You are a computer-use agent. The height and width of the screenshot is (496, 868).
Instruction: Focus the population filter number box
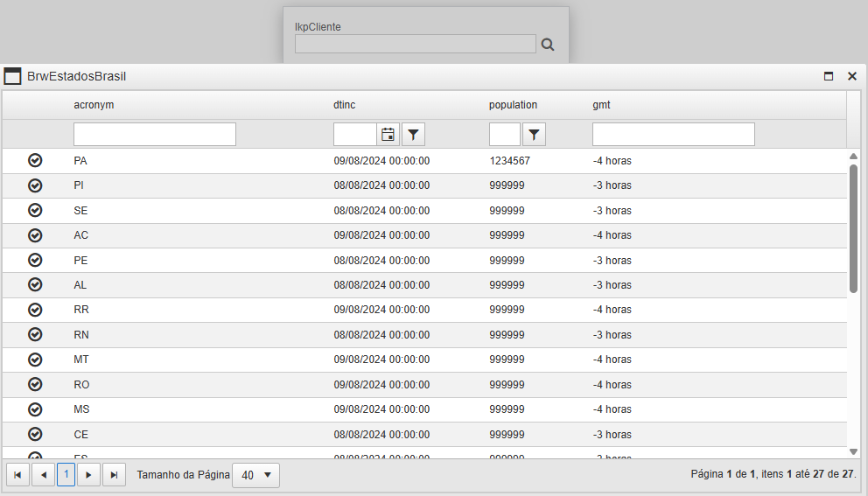[505, 135]
